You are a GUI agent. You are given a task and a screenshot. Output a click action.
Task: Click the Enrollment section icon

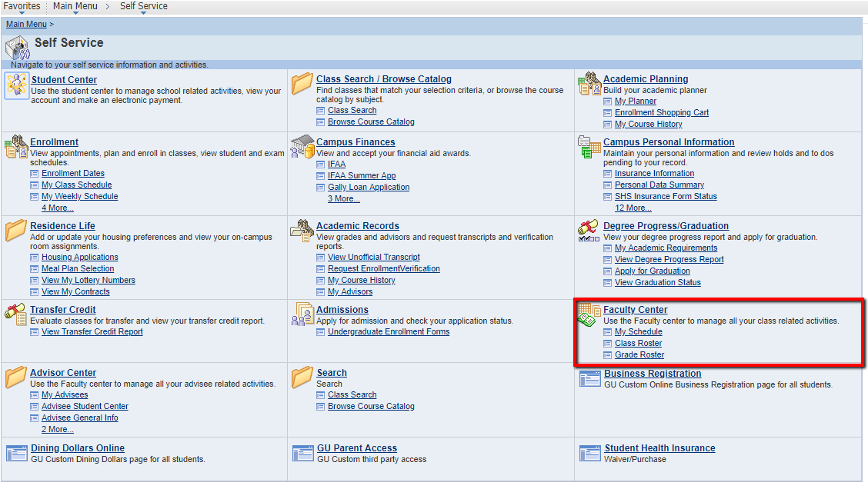coord(16,147)
